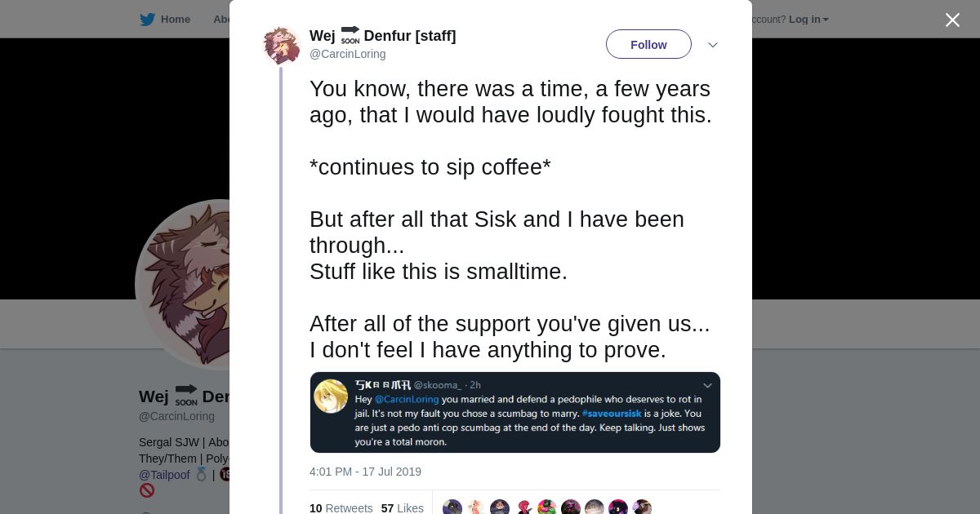
Task: Click the second liker avatar in the row
Action: point(476,508)
